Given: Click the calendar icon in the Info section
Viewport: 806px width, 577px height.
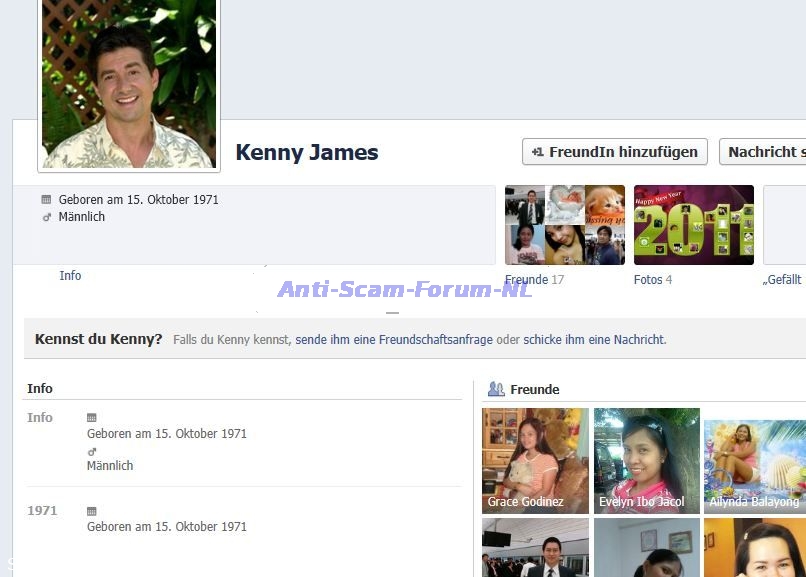Looking at the screenshot, I should point(92,418).
